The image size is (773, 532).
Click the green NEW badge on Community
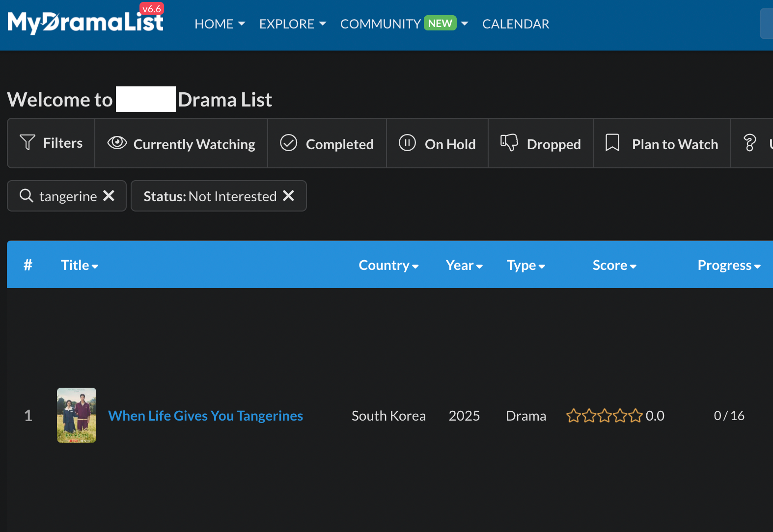[x=440, y=23]
